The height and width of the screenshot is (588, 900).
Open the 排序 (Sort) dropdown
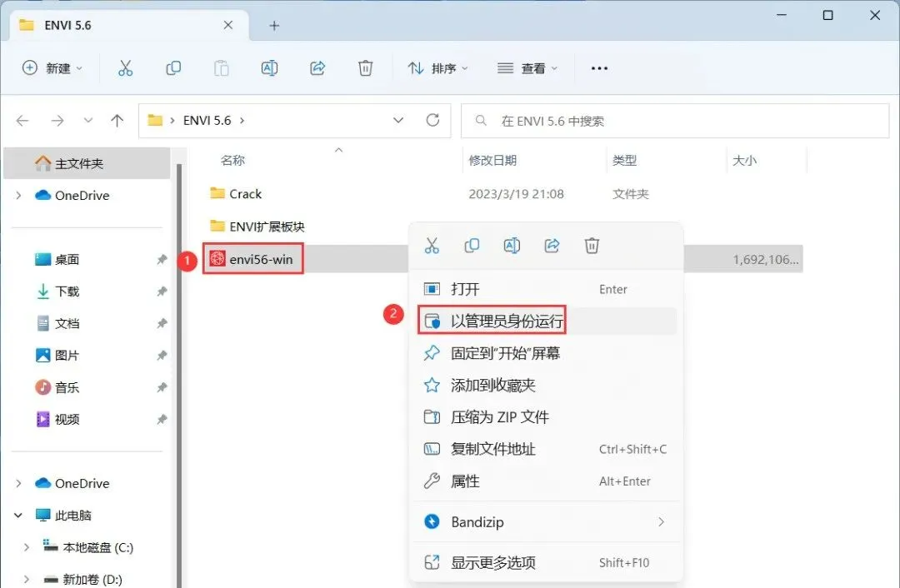pyautogui.click(x=438, y=68)
